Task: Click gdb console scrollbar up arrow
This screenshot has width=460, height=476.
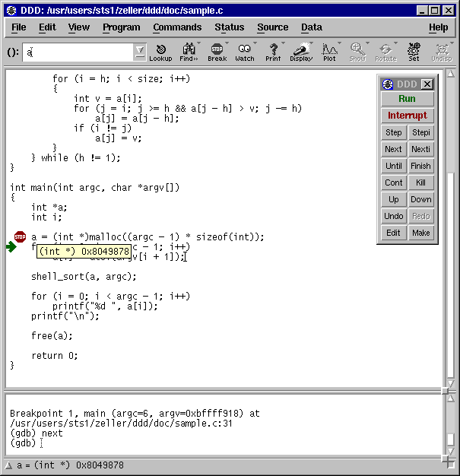Action: pos(451,398)
